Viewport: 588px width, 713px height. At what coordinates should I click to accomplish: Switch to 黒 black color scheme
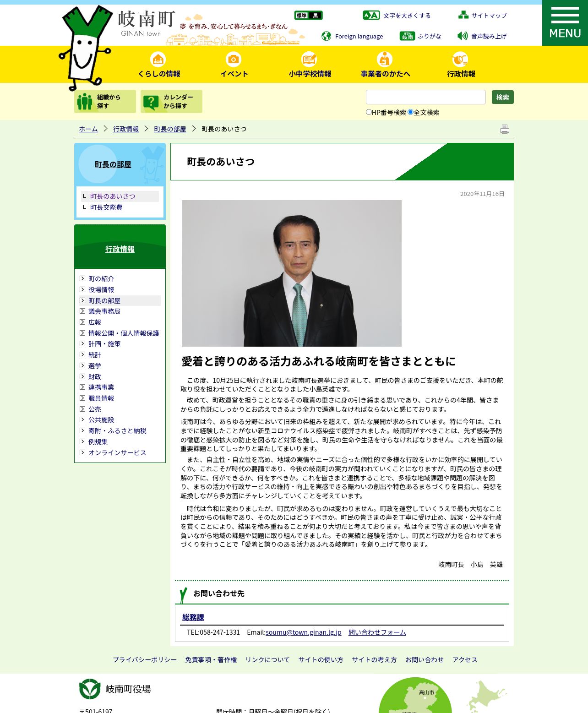(316, 16)
